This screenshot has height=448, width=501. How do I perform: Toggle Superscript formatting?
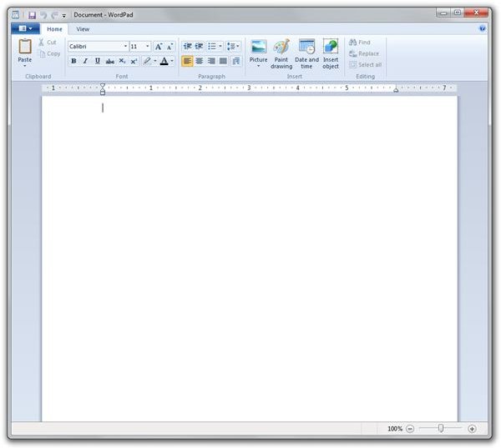[134, 61]
